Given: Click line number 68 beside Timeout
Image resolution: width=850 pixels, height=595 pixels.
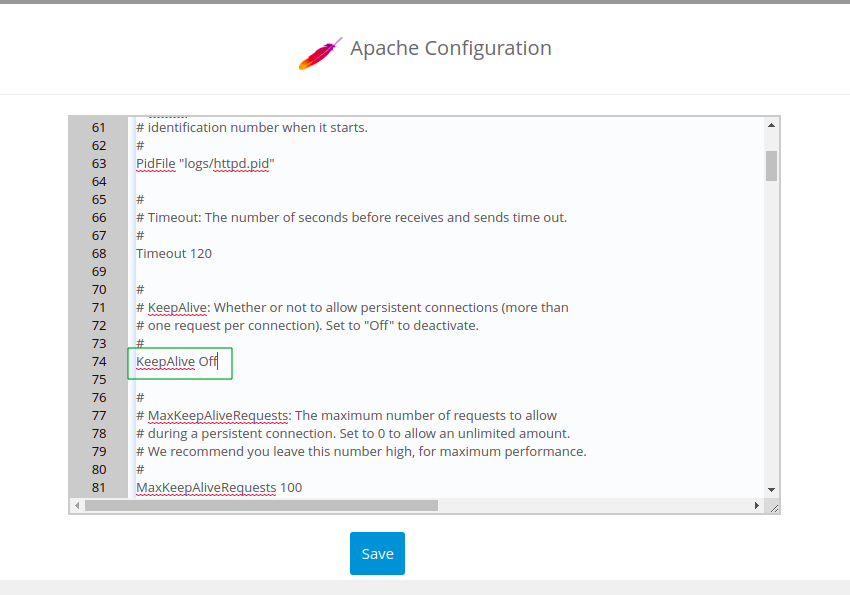Looking at the screenshot, I should coord(99,253).
